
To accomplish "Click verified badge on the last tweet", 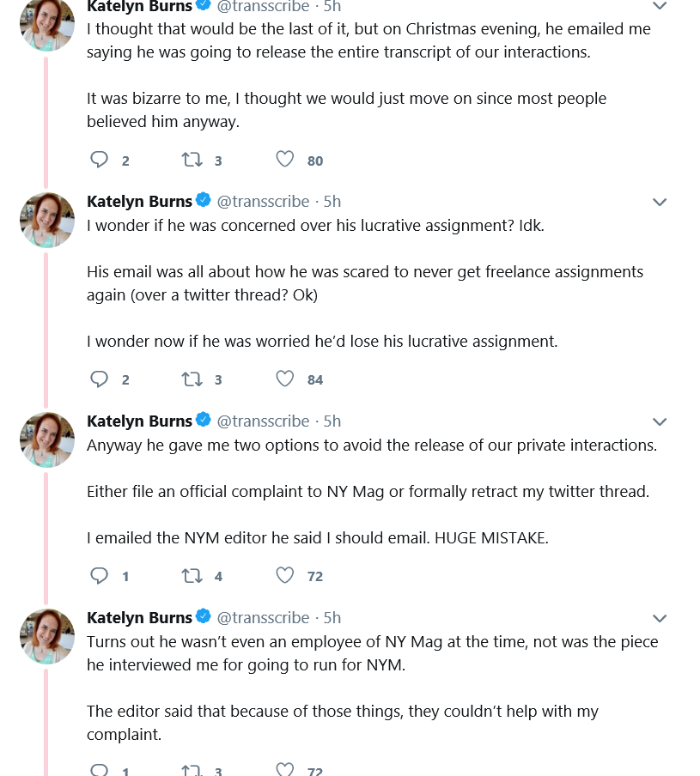I will coord(203,616).
